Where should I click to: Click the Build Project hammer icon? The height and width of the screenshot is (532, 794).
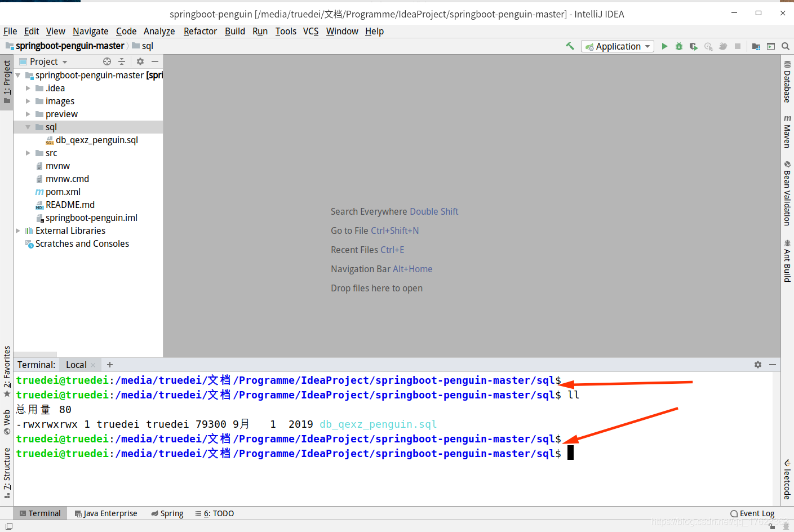tap(570, 46)
